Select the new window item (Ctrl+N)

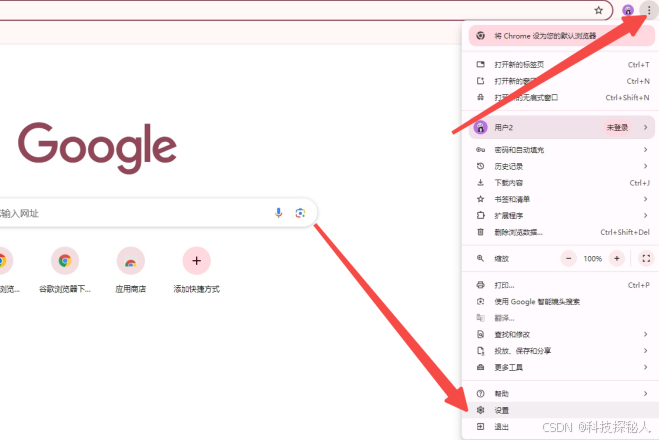click(561, 81)
